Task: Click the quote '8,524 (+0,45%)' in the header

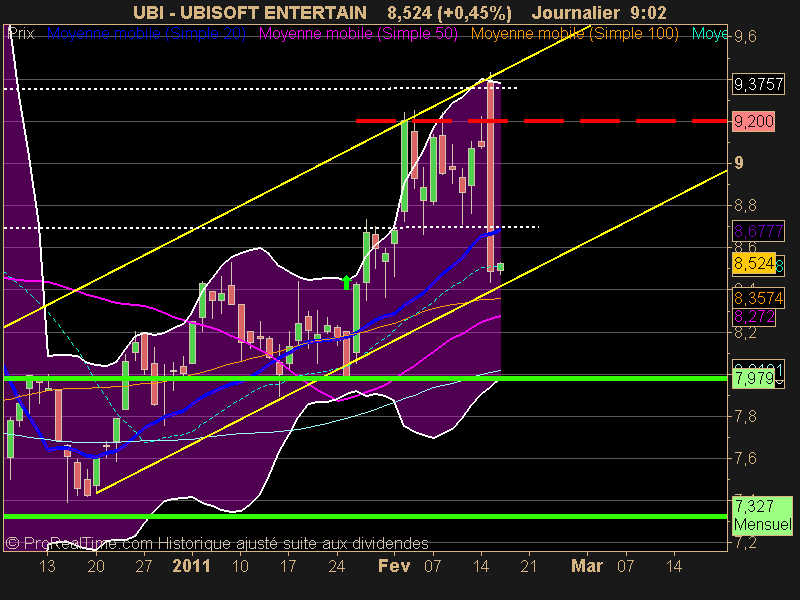Action: tap(449, 13)
